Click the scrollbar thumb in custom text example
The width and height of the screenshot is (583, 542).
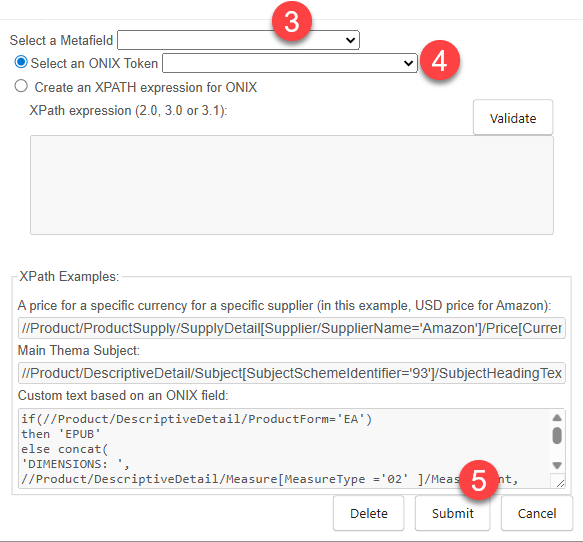[557, 435]
